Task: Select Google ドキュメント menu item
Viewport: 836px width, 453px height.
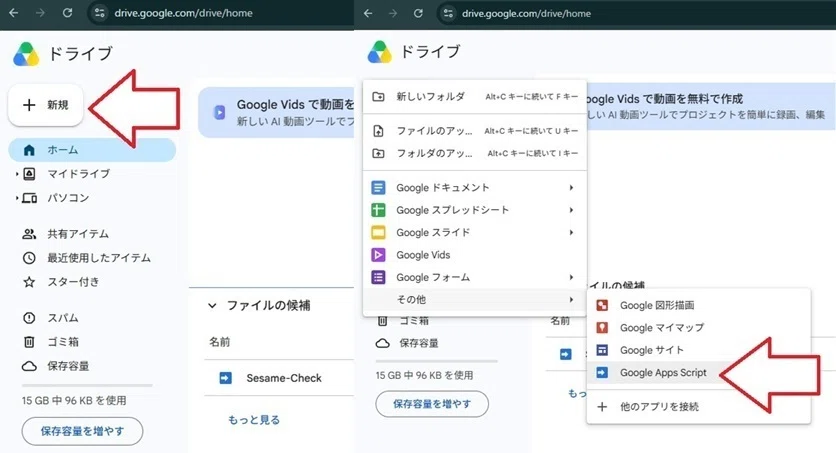Action: [x=475, y=188]
